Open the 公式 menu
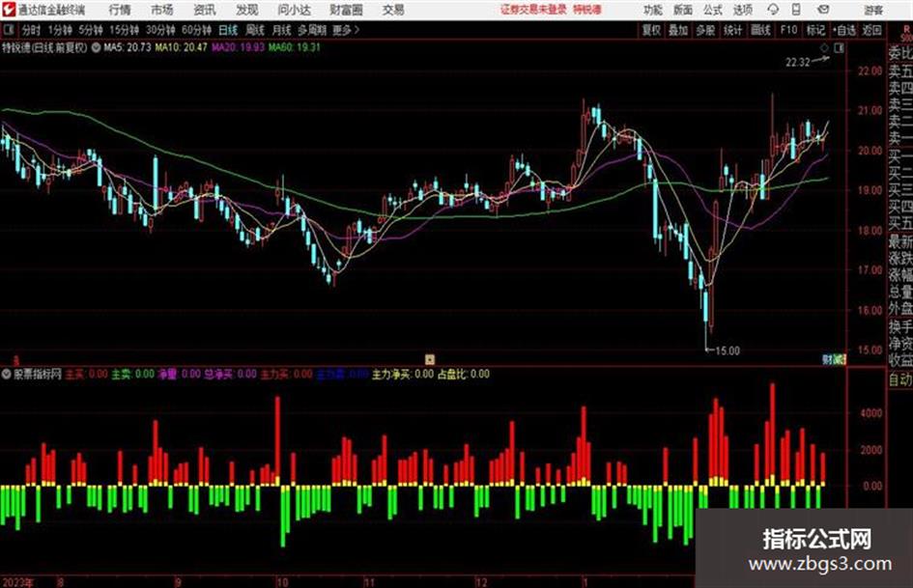The image size is (913, 588). tap(713, 10)
